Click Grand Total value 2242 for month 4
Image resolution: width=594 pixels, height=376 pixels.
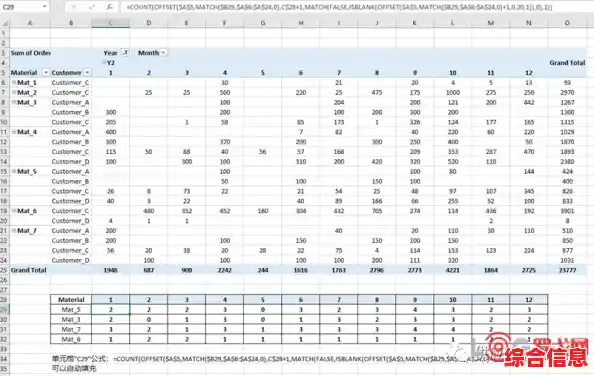(x=225, y=270)
